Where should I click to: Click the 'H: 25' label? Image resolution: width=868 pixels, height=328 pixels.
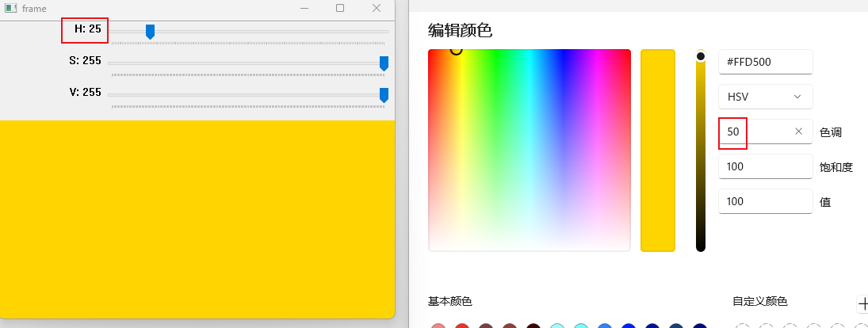click(88, 29)
